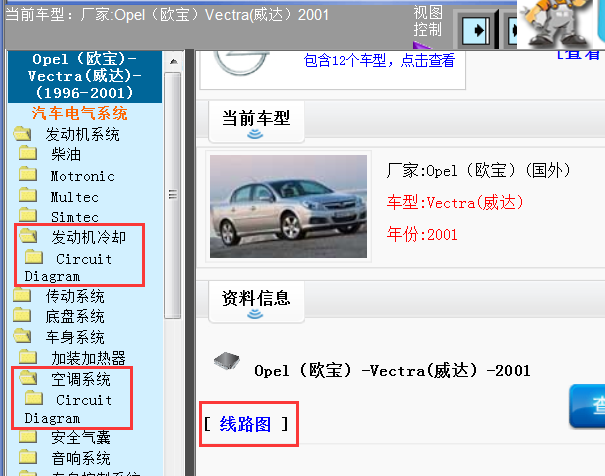
Task: Click the Opel（欧宝）-Vectra(威达)-2001 entry
Action: pos(392,371)
